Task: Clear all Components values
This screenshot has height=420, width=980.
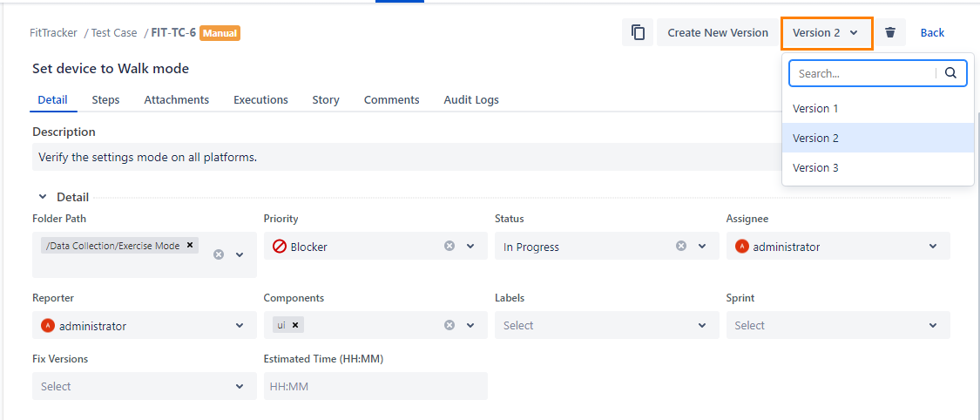Action: click(449, 325)
